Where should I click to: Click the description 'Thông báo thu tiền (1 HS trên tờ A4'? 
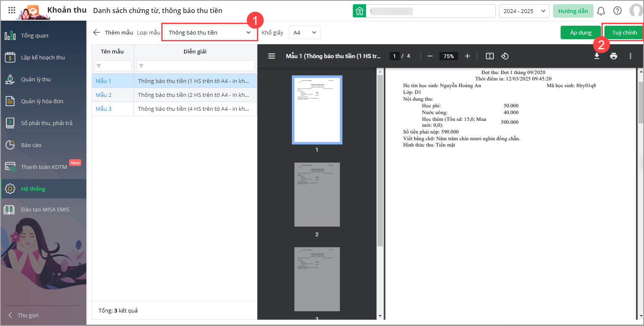coord(194,81)
